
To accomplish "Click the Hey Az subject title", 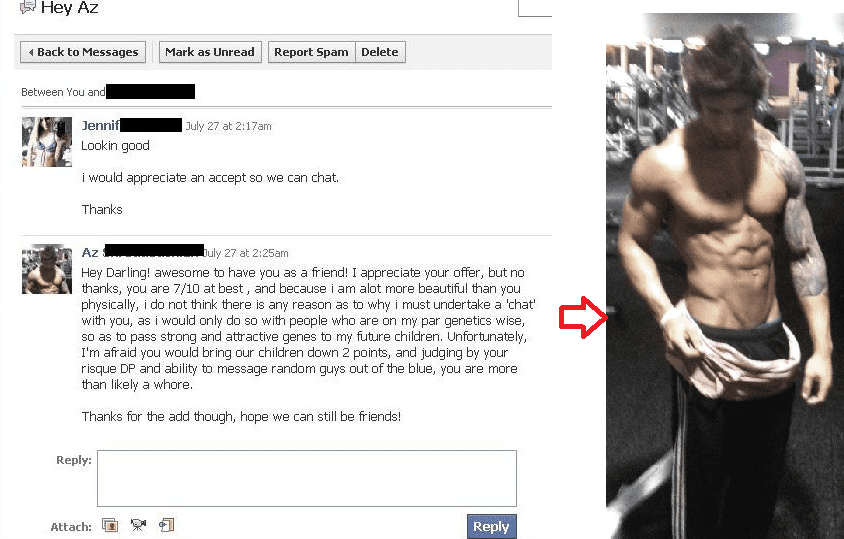I will (x=69, y=8).
